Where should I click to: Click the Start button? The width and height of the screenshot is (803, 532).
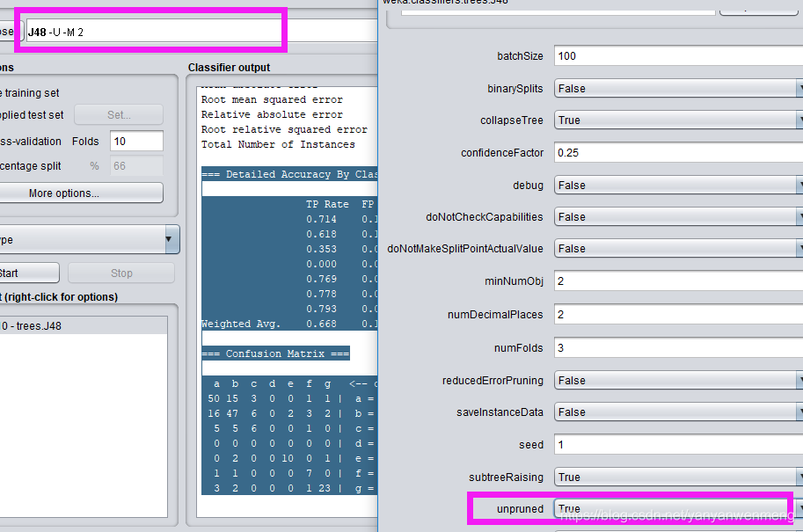28,273
